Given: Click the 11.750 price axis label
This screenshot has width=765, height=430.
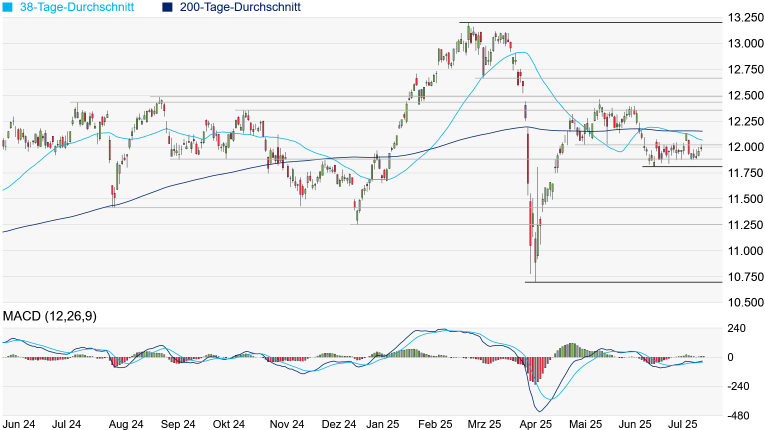Looking at the screenshot, I should tap(745, 173).
